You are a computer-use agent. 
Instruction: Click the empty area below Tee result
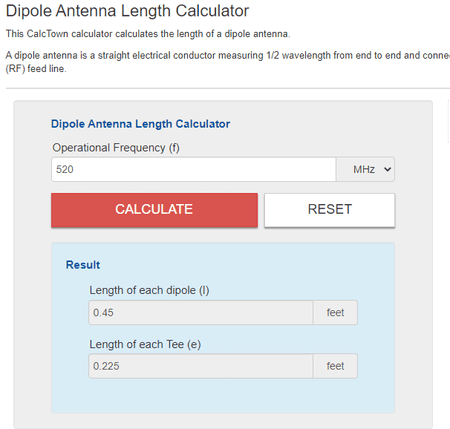[x=223, y=396]
